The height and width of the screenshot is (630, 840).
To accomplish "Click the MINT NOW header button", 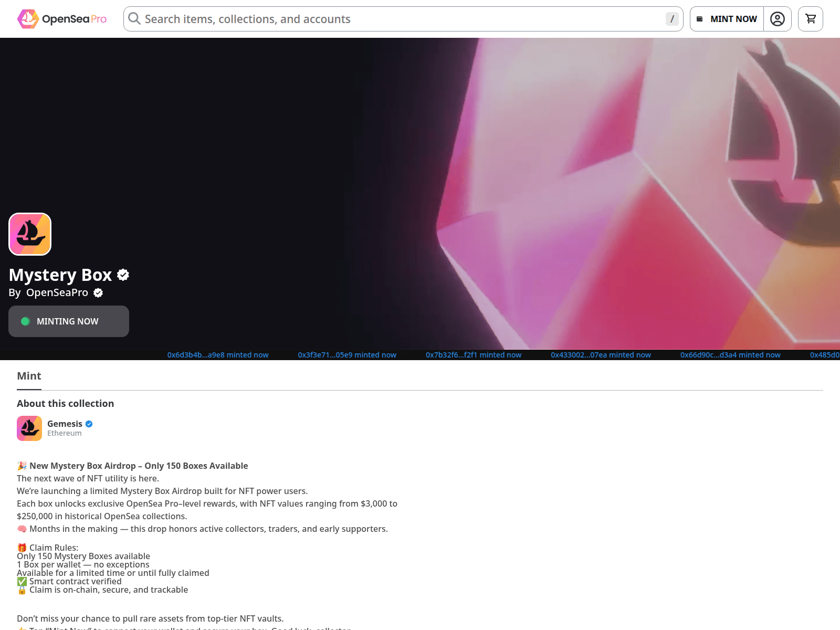I will (x=727, y=19).
